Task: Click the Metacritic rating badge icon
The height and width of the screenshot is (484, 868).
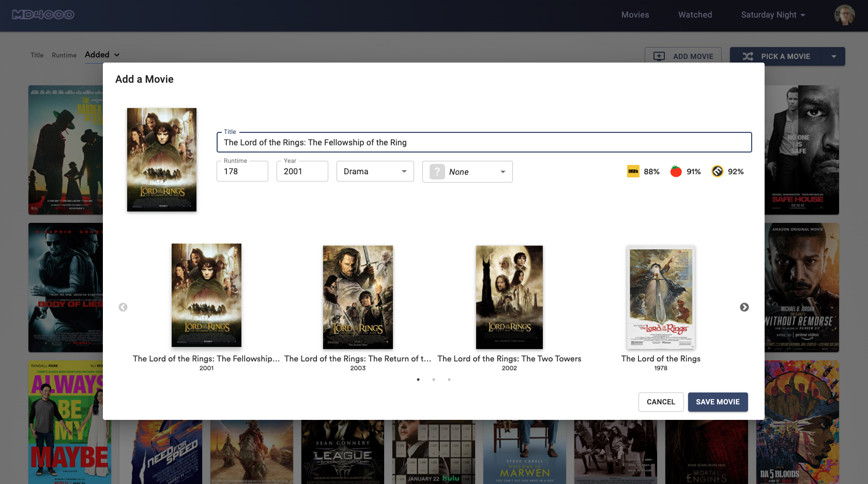Action: [718, 171]
